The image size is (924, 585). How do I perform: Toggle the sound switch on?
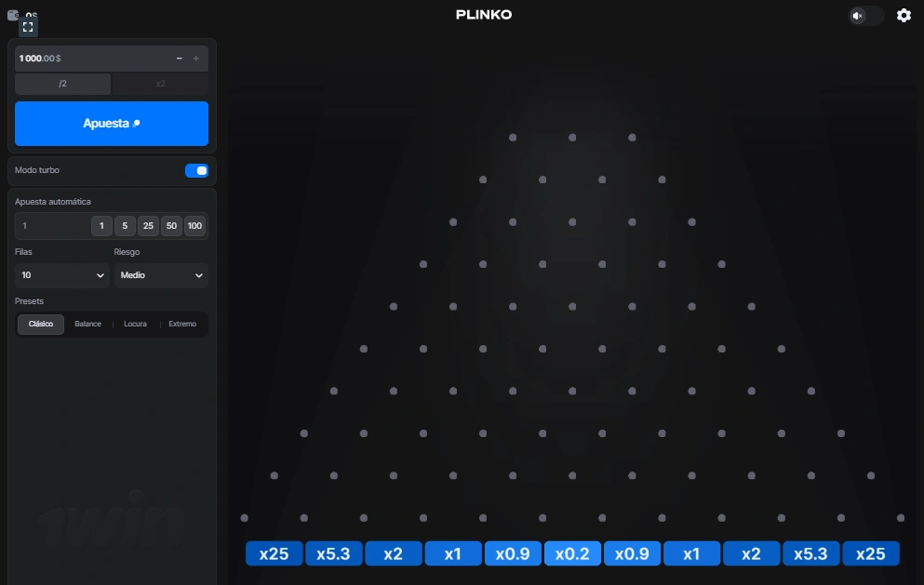pyautogui.click(x=866, y=16)
